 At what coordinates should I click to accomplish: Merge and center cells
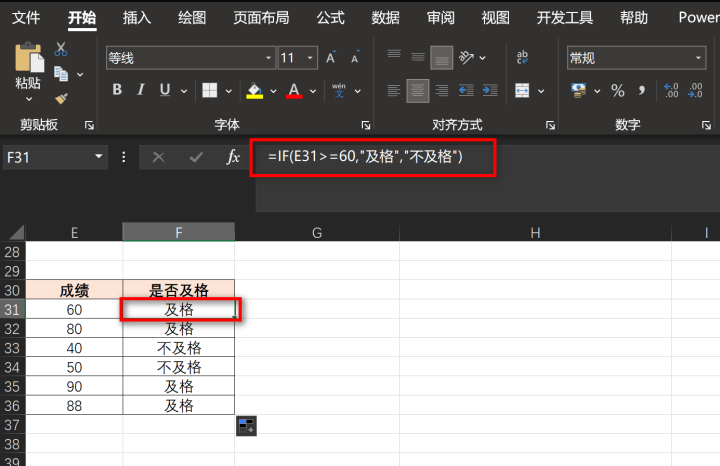[522, 90]
